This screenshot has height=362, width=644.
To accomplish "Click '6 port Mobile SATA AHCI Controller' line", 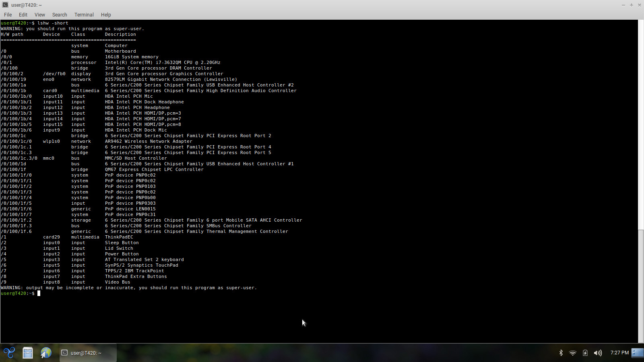I will 203,220.
